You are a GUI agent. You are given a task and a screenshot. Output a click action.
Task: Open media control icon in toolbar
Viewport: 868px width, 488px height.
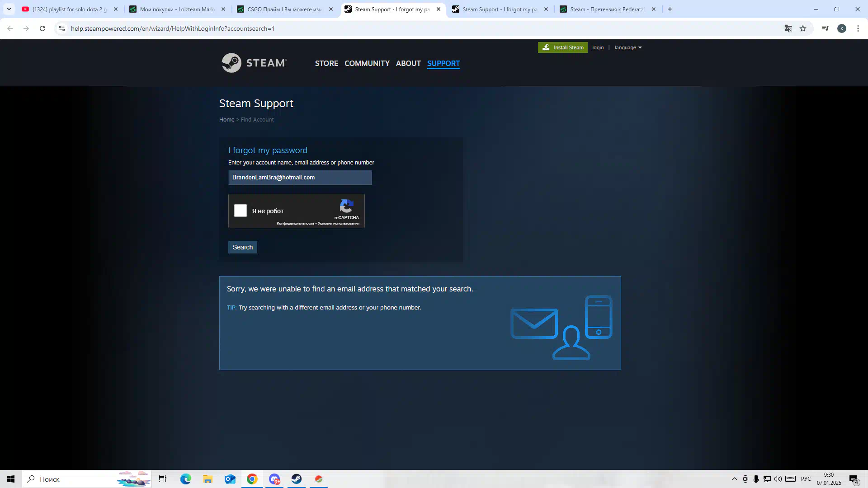826,28
